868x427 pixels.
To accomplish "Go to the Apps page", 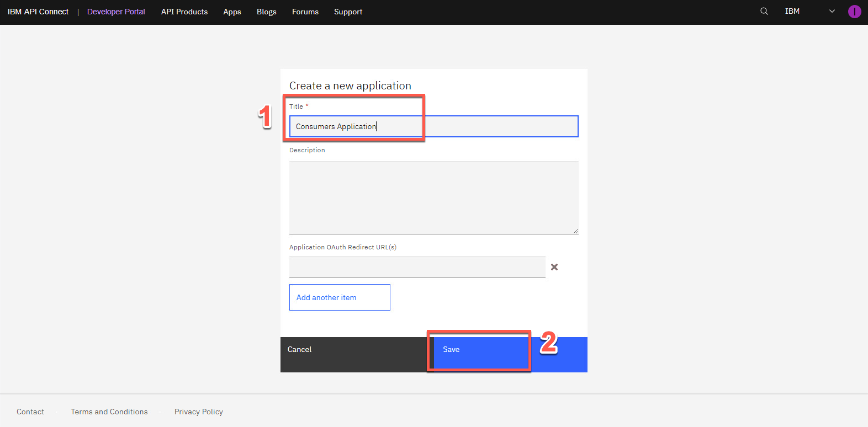I will click(232, 12).
